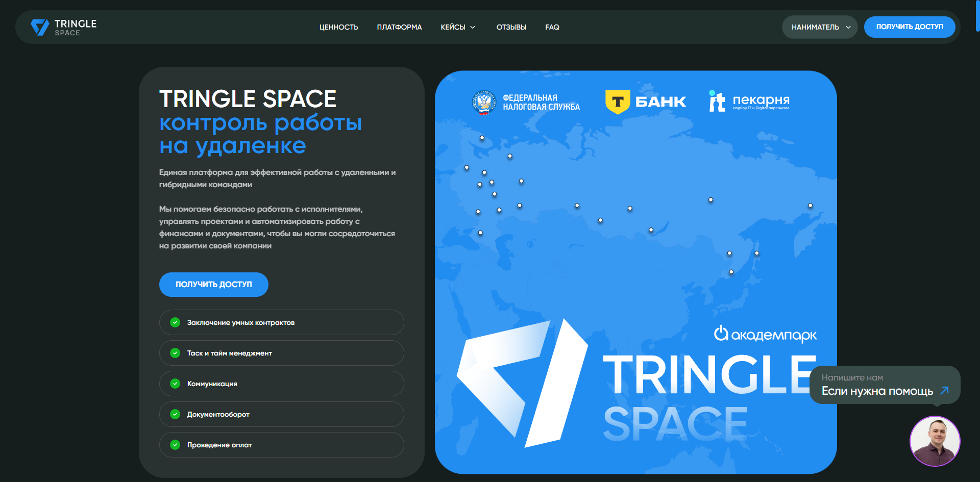Click the header ПОЛУЧИТЬ ДОСТУП button
This screenshot has width=980, height=482.
[910, 27]
